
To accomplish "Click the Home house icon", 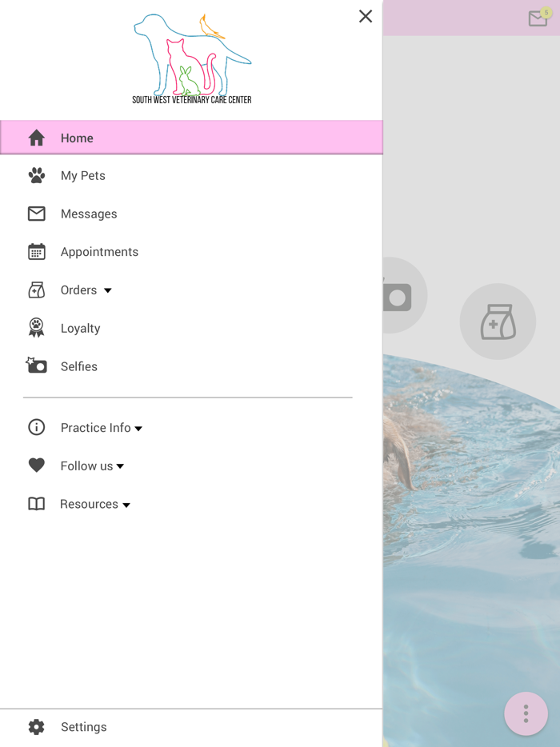I will coord(37,138).
